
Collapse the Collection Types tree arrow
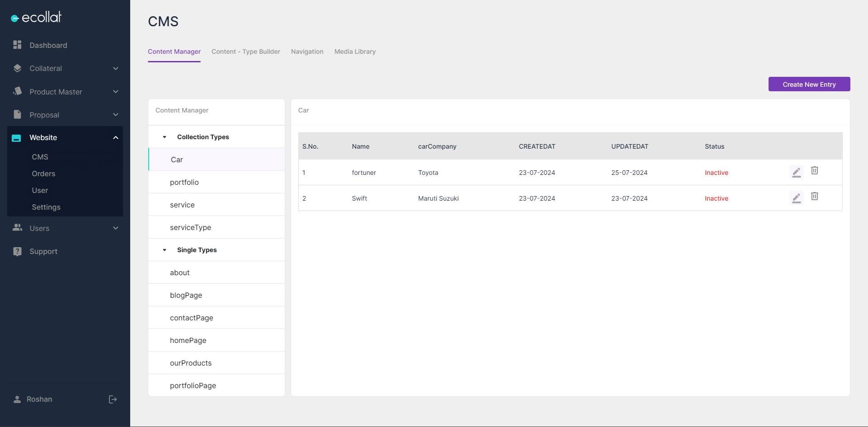[x=165, y=137]
